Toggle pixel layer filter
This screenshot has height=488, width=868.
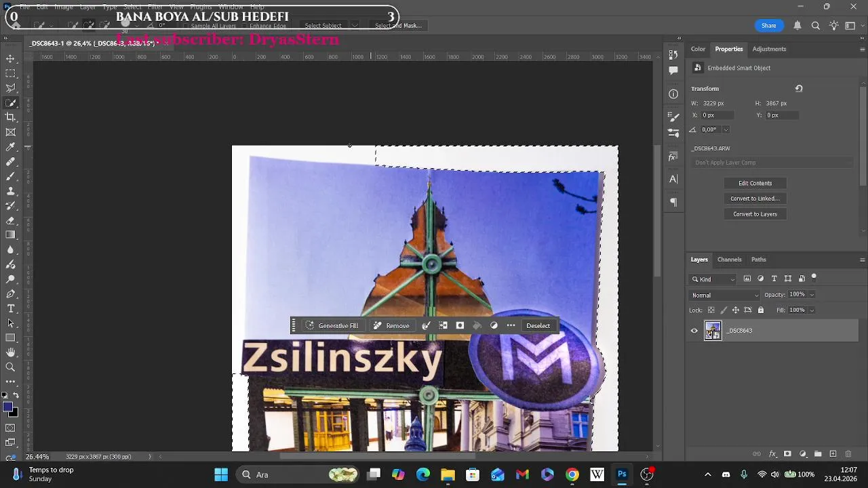pos(747,279)
